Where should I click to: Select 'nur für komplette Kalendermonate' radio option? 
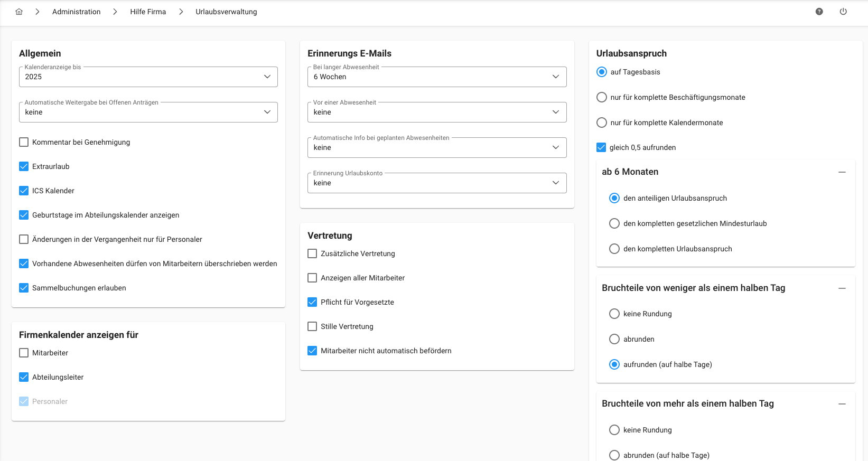point(601,123)
